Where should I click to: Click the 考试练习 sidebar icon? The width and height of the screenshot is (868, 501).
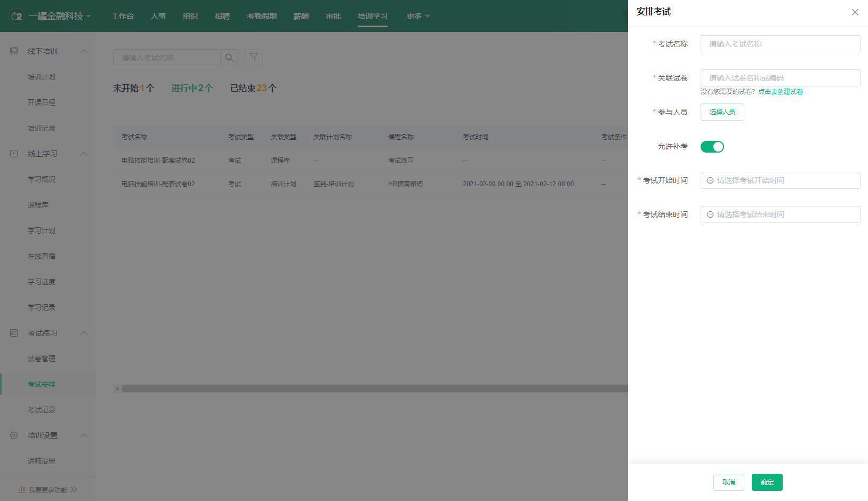point(14,333)
